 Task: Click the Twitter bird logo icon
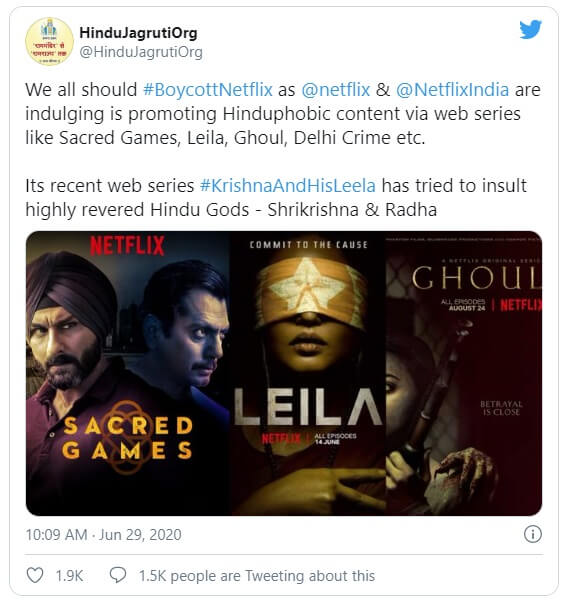pyautogui.click(x=531, y=29)
